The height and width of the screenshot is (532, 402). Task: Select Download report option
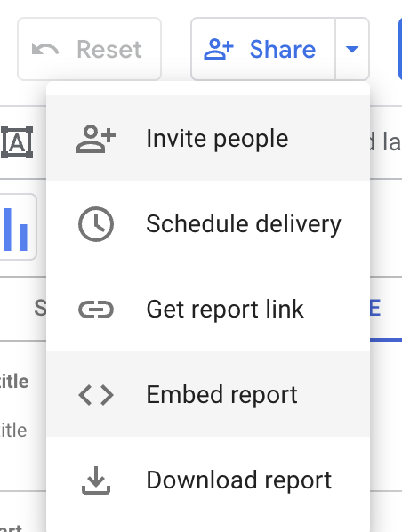point(208,480)
